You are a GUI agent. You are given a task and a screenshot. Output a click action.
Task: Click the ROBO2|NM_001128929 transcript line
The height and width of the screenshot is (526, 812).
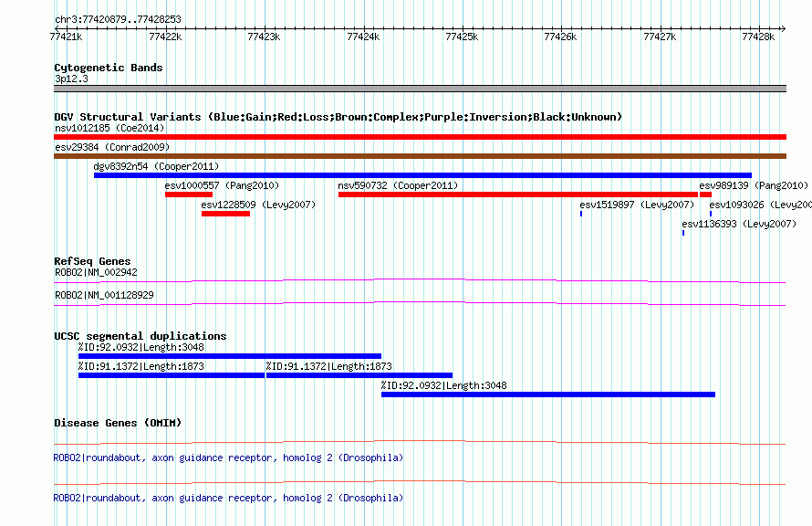pyautogui.click(x=420, y=304)
